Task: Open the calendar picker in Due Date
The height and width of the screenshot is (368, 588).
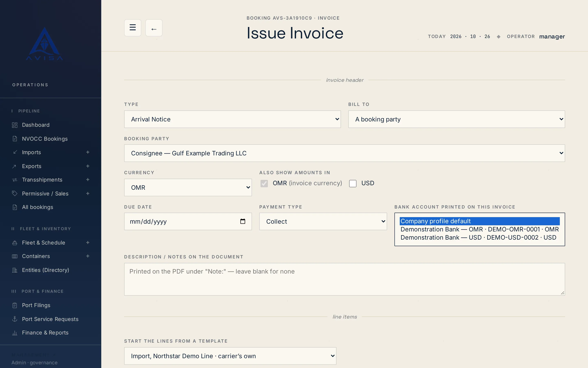Action: 243,221
